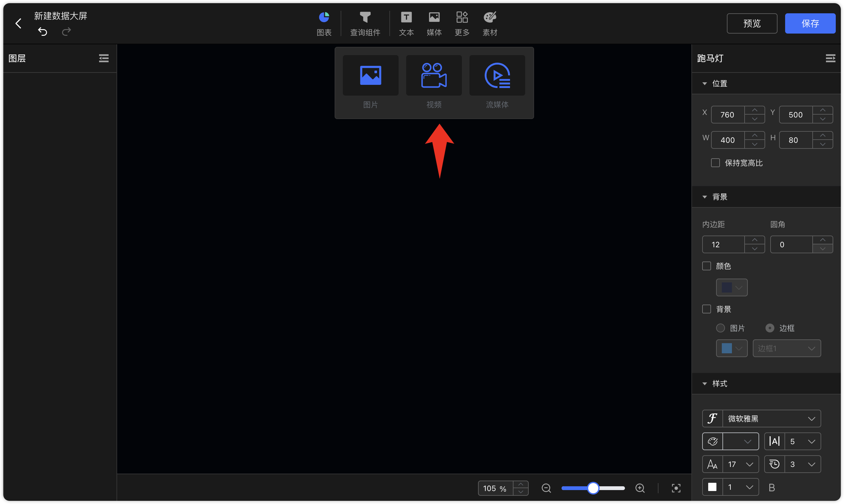Toggle bold B text style

[x=772, y=487]
